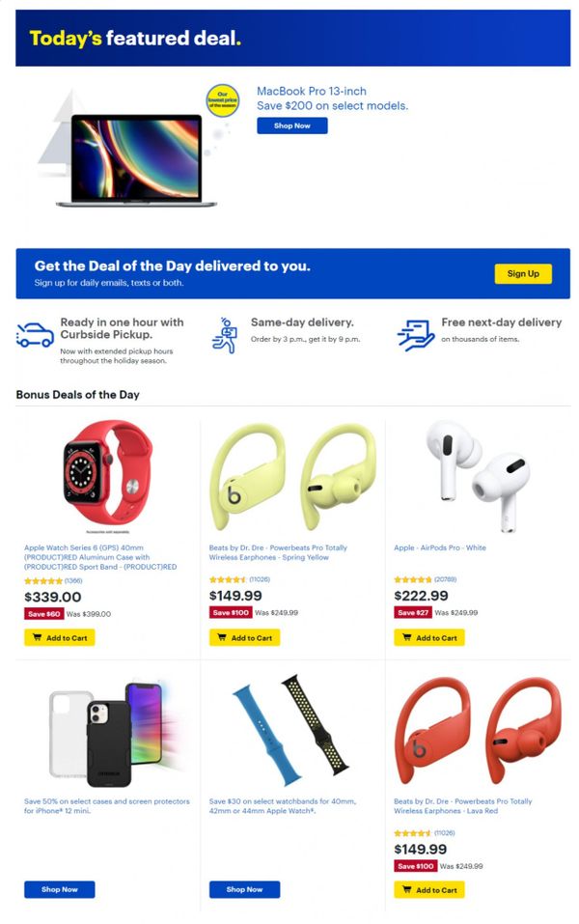Click Shop Now for MacBook Pro deal

point(292,126)
